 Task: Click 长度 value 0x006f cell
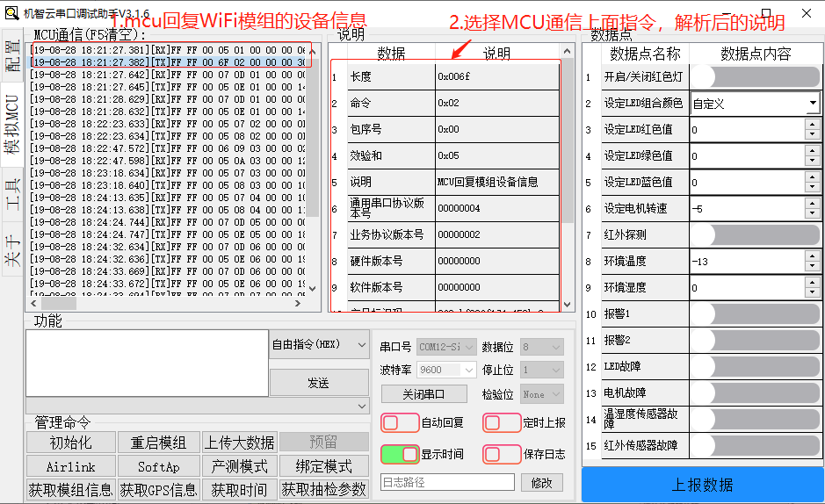496,76
